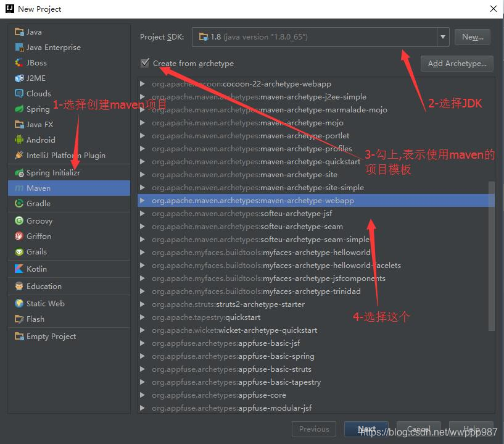Choose the JBoss icon in sidebar
The height and width of the screenshot is (444, 504).
point(19,63)
